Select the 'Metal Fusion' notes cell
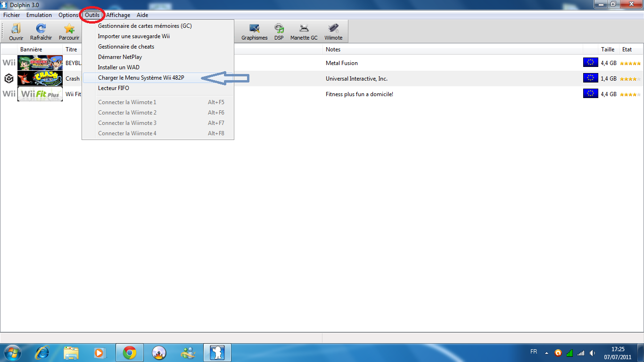Image resolution: width=644 pixels, height=362 pixels. (342, 63)
